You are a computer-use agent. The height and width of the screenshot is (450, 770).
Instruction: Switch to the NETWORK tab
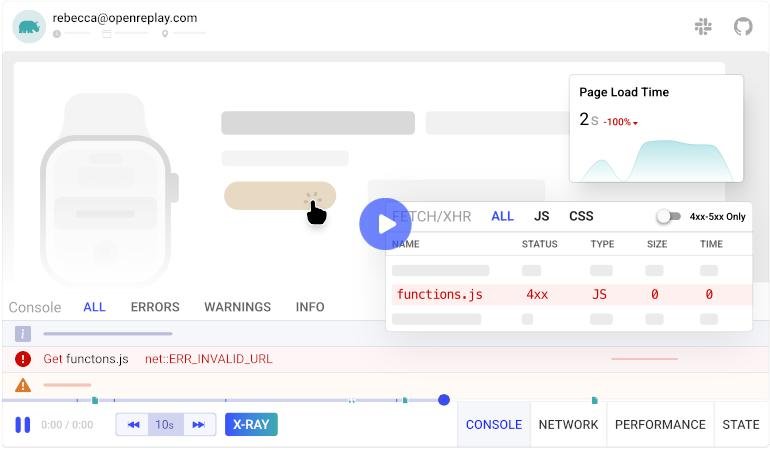pos(568,425)
